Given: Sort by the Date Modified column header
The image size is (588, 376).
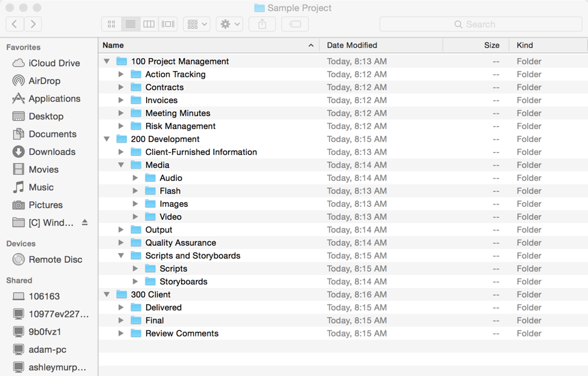Looking at the screenshot, I should tap(381, 45).
